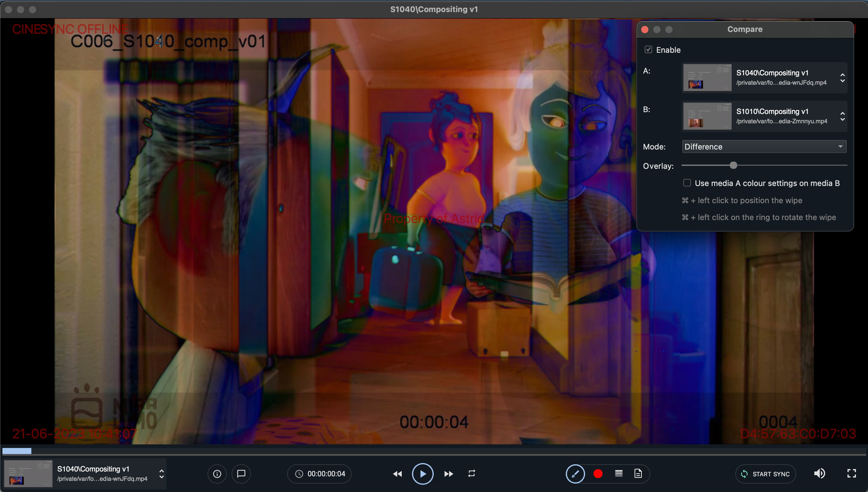Click media B thumbnail in Compare panel
The width and height of the screenshot is (868, 492).
point(708,116)
